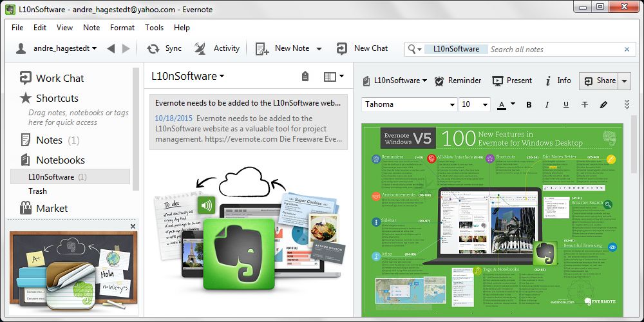Click the L10nSoftware search scope tag
644x322 pixels.
pos(457,50)
